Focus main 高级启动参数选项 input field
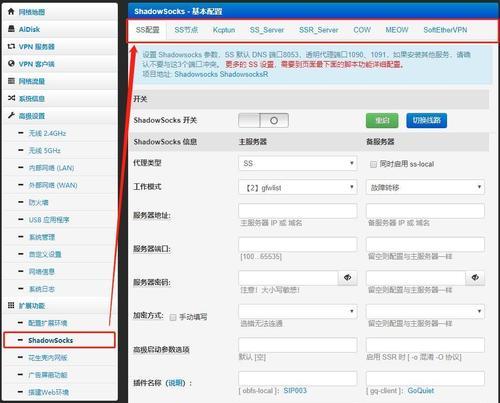 298,345
